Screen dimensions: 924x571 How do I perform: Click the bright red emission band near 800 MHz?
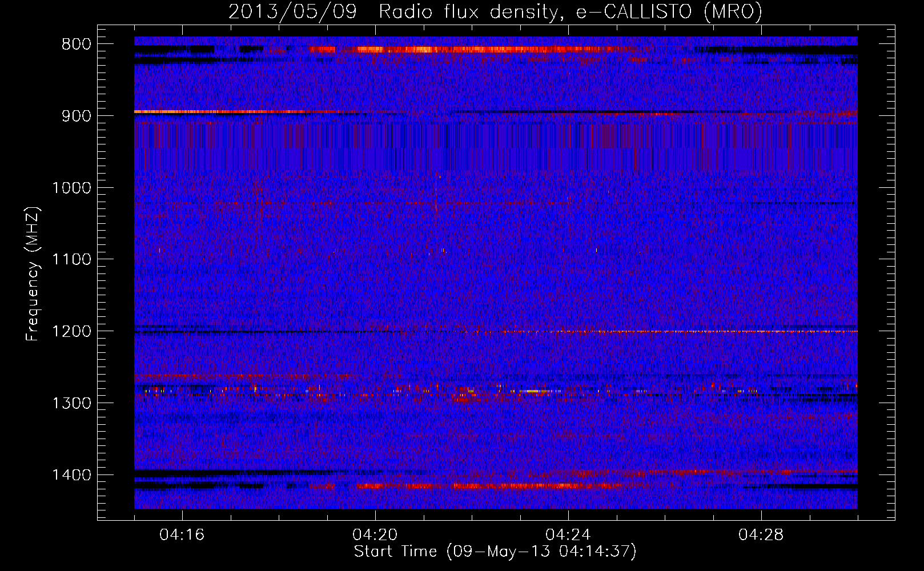[x=474, y=49]
